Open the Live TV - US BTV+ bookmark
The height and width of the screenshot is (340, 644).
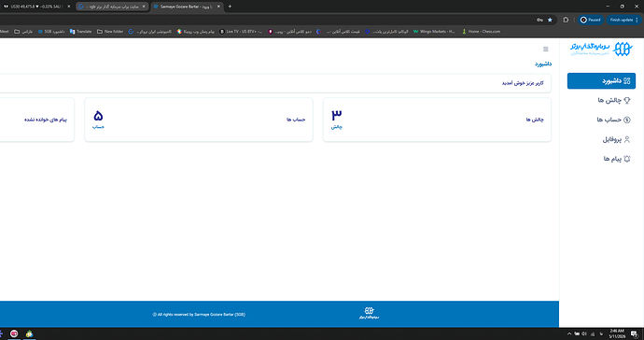[x=241, y=32]
